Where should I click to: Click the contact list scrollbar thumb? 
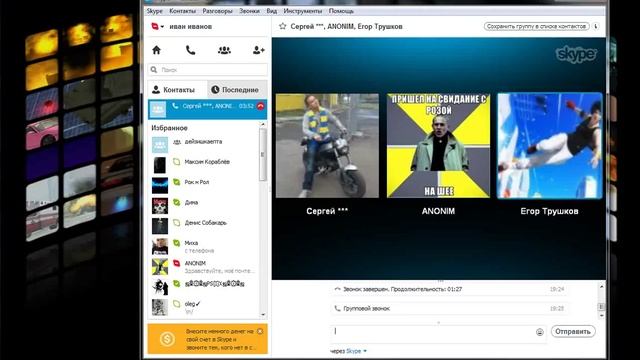[x=263, y=154]
